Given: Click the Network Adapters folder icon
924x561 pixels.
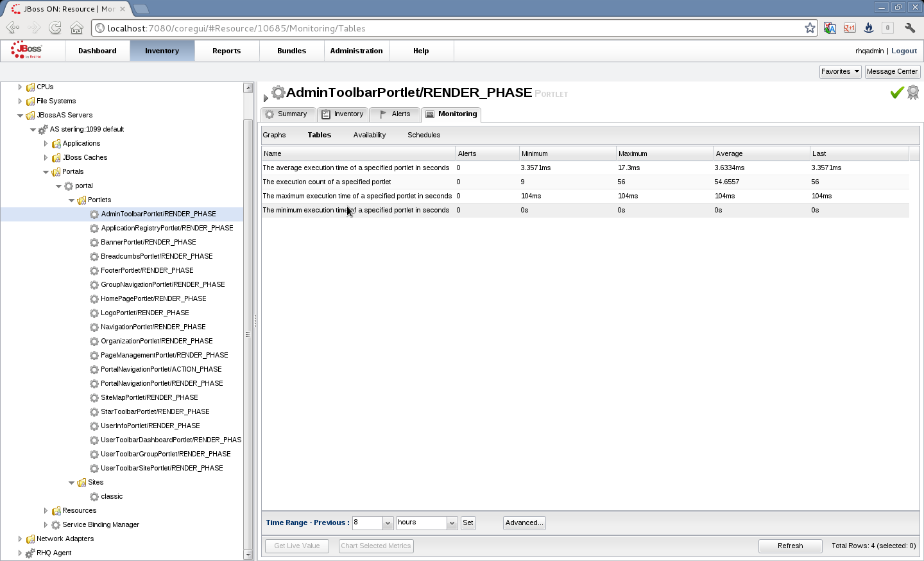Looking at the screenshot, I should 30,539.
